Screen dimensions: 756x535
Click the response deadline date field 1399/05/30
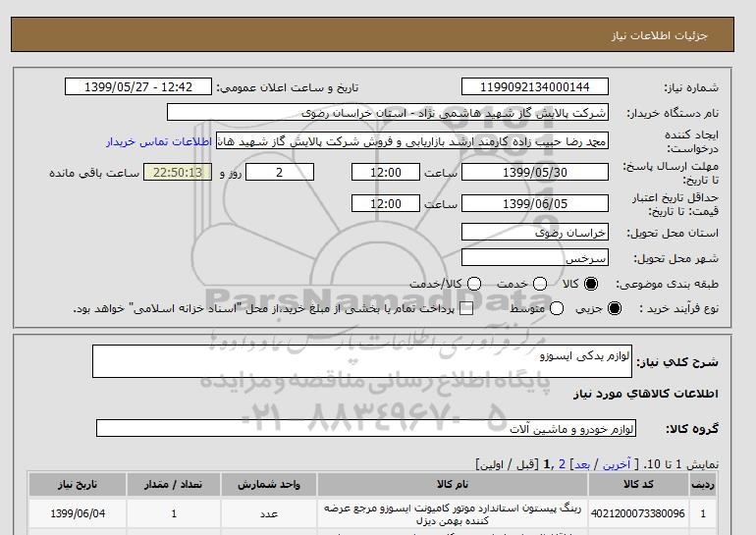(535, 172)
